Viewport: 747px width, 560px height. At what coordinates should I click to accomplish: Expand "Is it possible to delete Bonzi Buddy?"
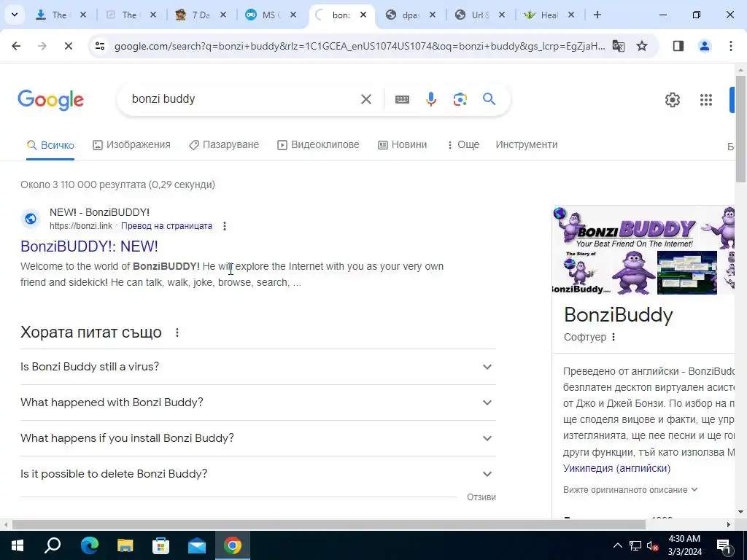click(x=258, y=474)
